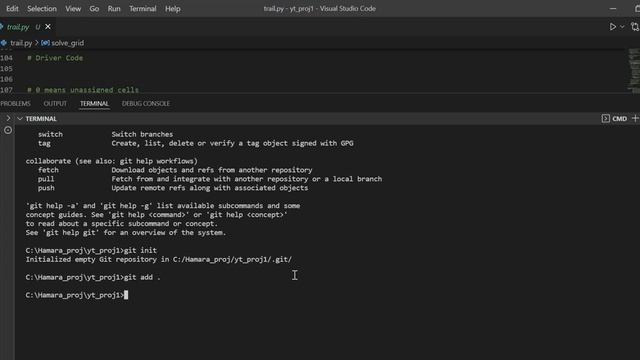Click the open changes icon at top right
640x360 pixels.
click(x=635, y=27)
